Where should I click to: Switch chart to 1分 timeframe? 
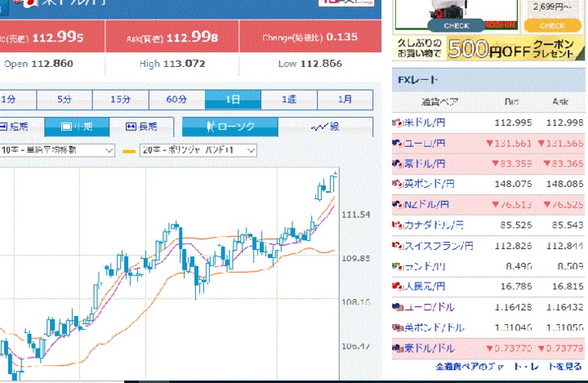pos(18,100)
